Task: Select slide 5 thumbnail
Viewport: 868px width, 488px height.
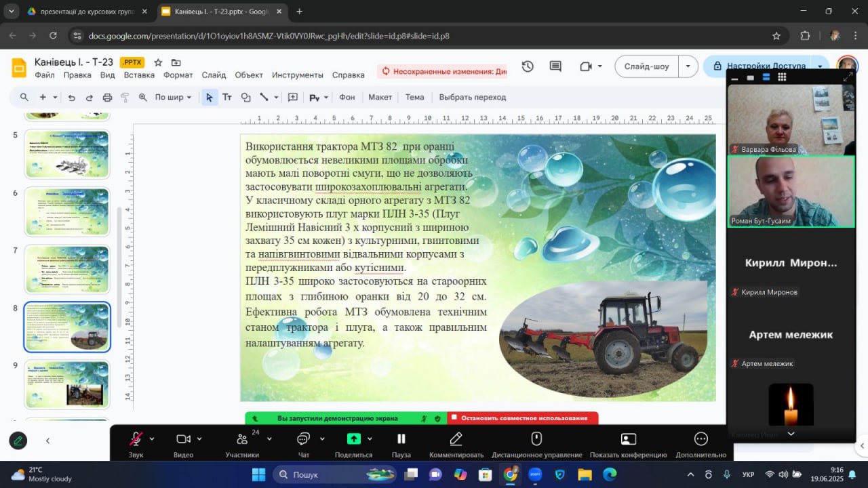Action: [x=66, y=154]
